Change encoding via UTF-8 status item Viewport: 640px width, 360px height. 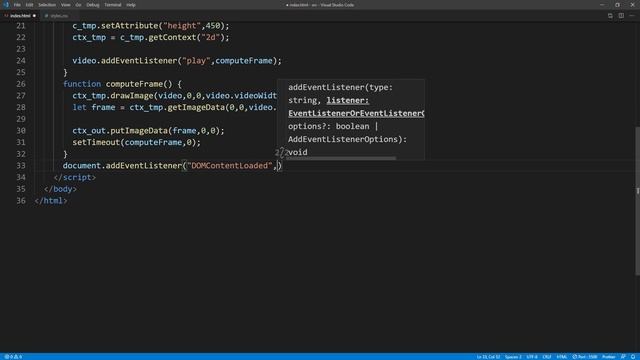(532, 357)
